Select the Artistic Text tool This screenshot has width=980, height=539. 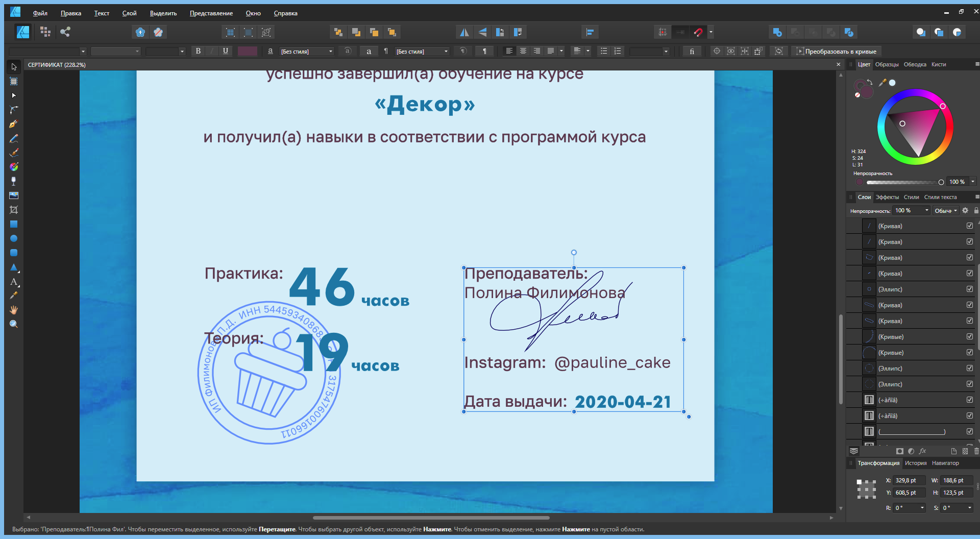coord(14,281)
